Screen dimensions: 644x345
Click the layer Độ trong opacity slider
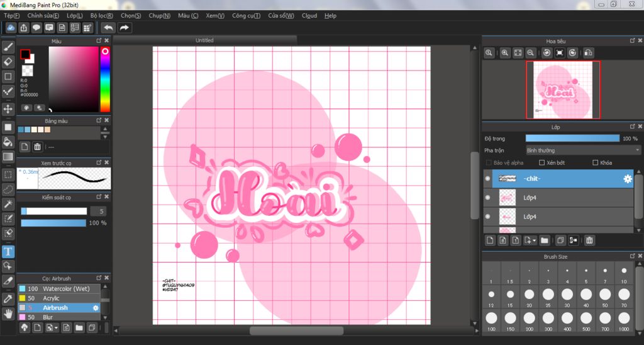(x=572, y=139)
